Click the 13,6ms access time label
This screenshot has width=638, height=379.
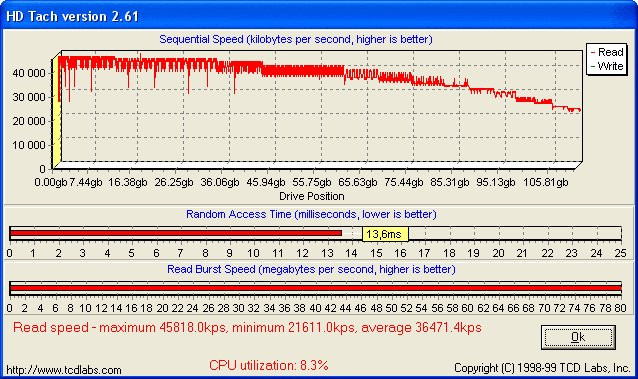[385, 234]
